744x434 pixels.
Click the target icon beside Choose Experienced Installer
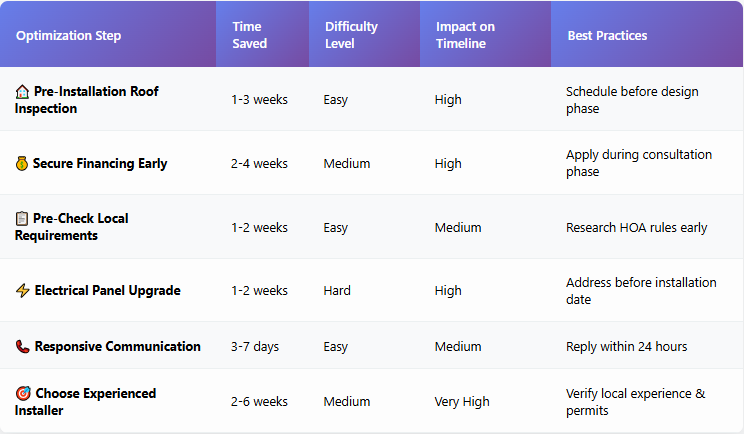point(23,393)
